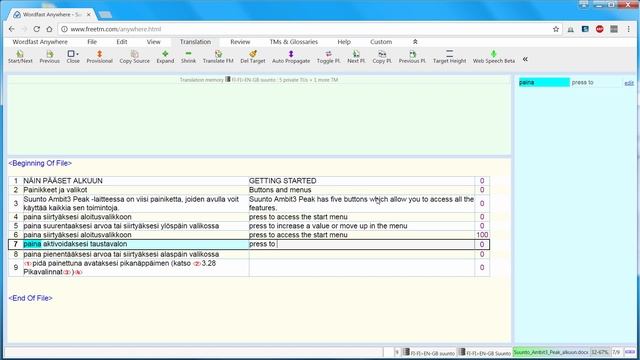Open the Custom tab

pos(381,42)
